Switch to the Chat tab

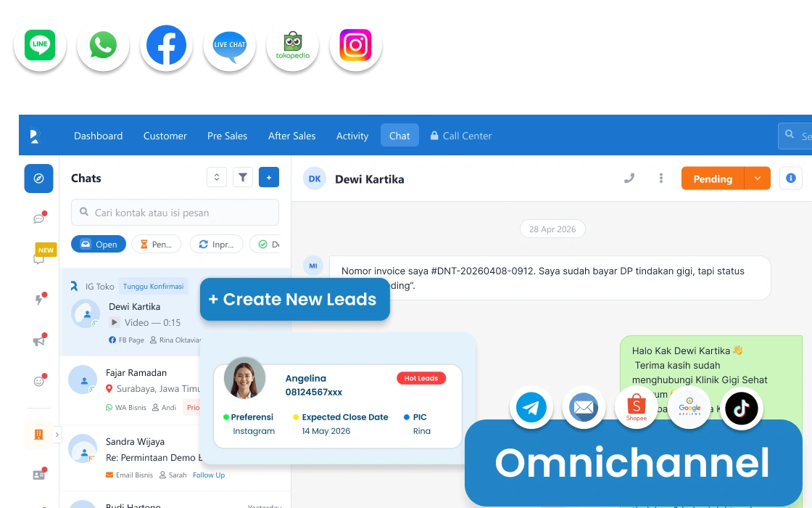pyautogui.click(x=399, y=135)
